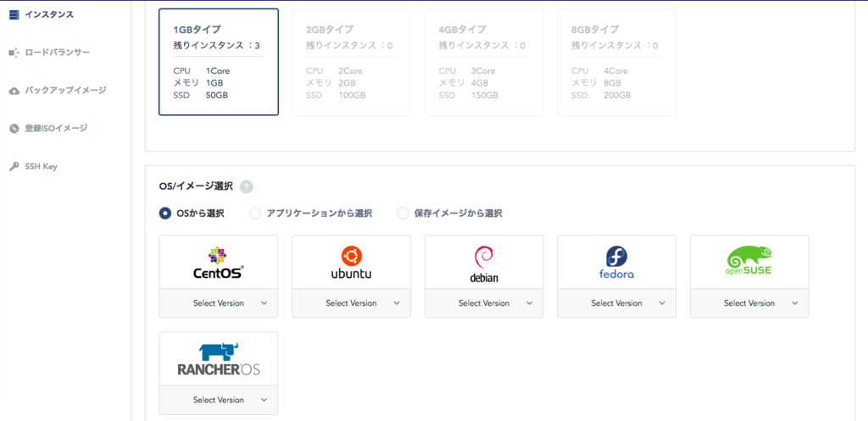
Task: Click the OS/イメージ選択 heading text
Action: pos(196,186)
